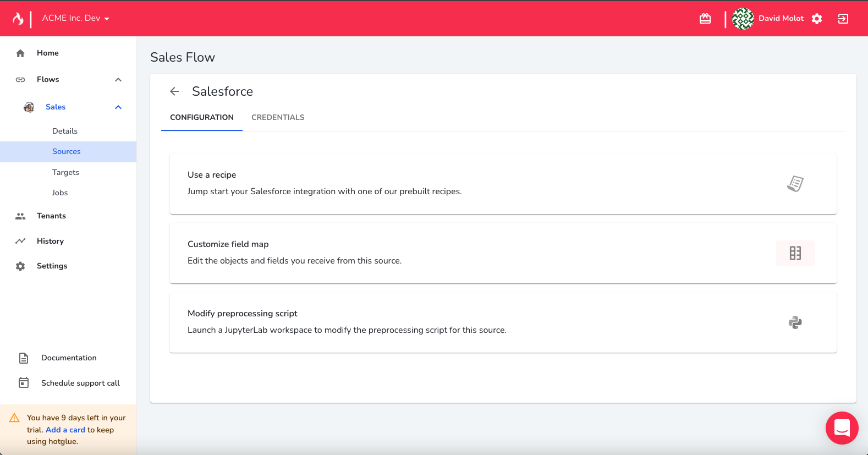Open the Use a recipe card
Viewport: 868px width, 455px height.
(x=503, y=184)
